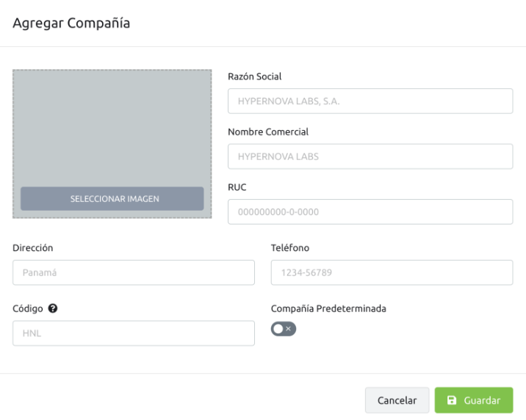Screen dimensions: 526x420
Task: Click into the RUC number field
Action: [370, 212]
